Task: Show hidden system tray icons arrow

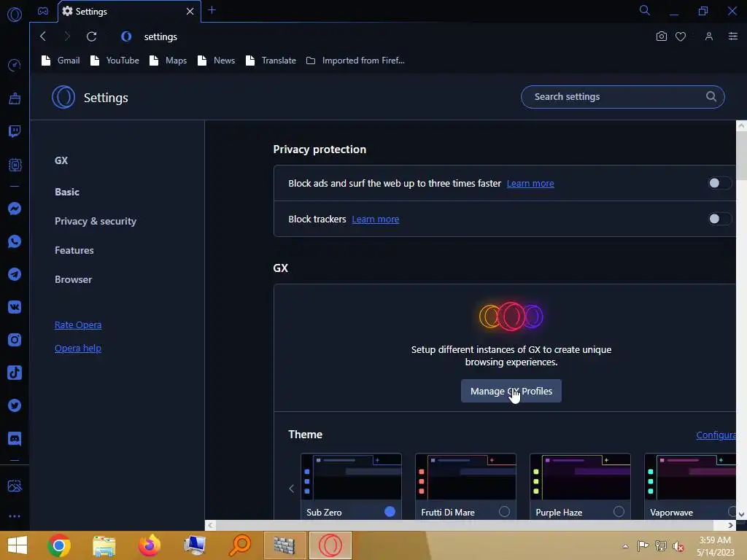Action: (625, 546)
